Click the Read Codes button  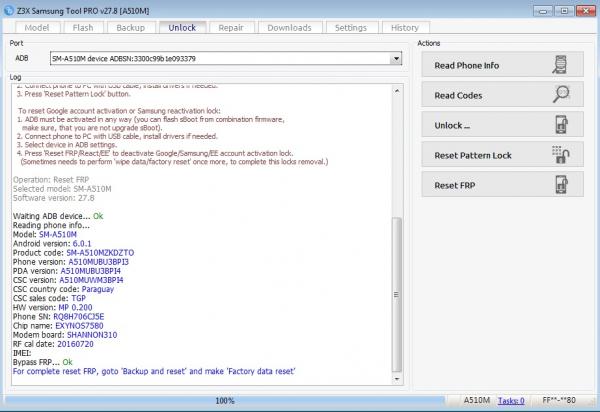tap(502, 94)
